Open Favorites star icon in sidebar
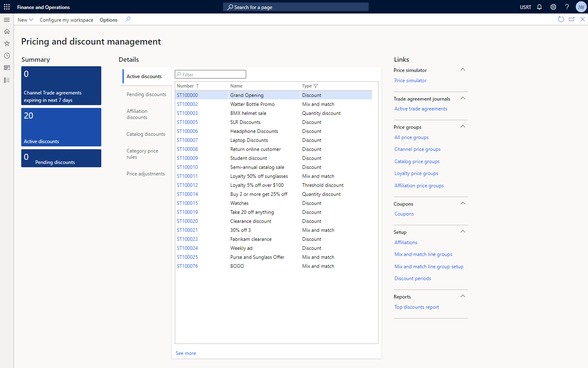 pyautogui.click(x=7, y=43)
